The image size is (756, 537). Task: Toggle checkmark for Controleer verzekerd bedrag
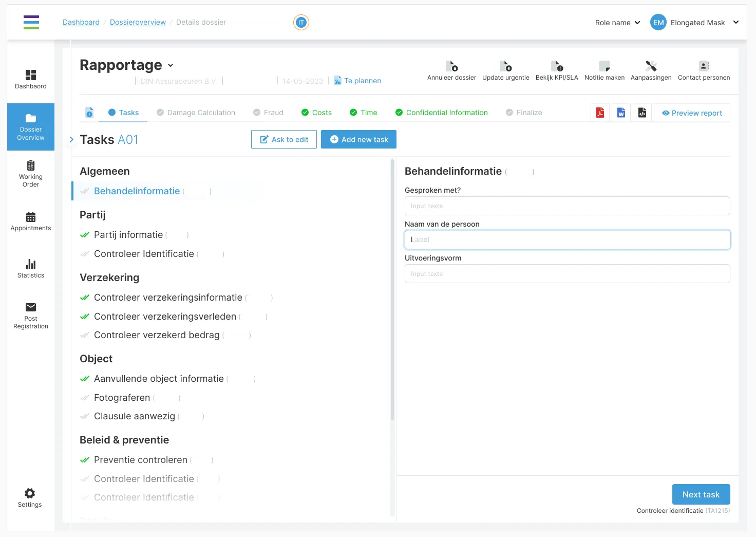[x=85, y=336]
